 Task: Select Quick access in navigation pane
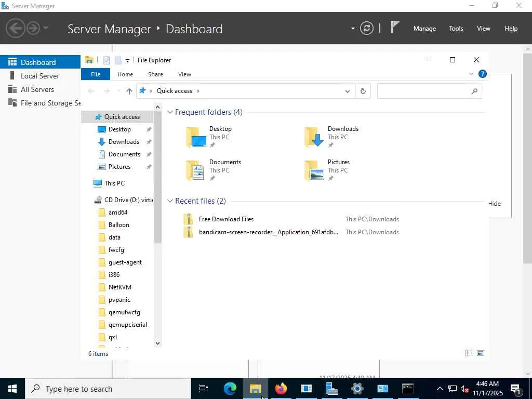[x=117, y=117]
